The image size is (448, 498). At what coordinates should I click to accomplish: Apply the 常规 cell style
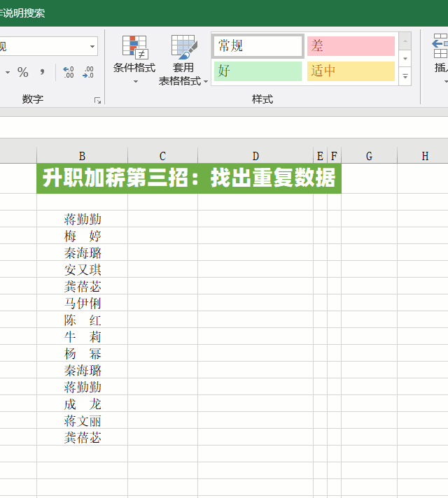(258, 46)
